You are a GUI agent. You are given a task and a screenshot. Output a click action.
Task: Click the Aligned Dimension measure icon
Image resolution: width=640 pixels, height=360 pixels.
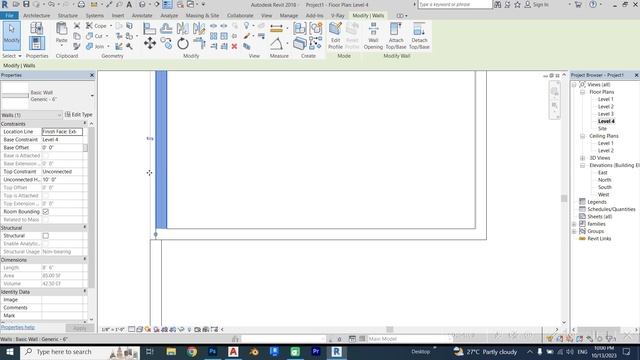(x=276, y=28)
